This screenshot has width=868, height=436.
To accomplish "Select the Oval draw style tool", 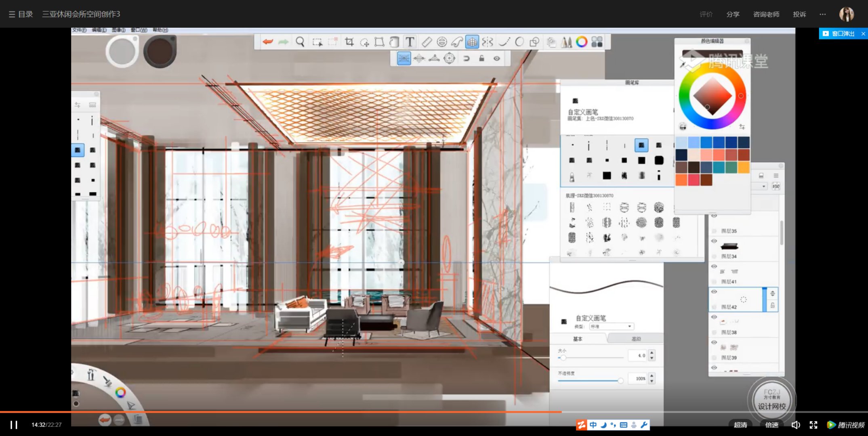I will (x=519, y=42).
